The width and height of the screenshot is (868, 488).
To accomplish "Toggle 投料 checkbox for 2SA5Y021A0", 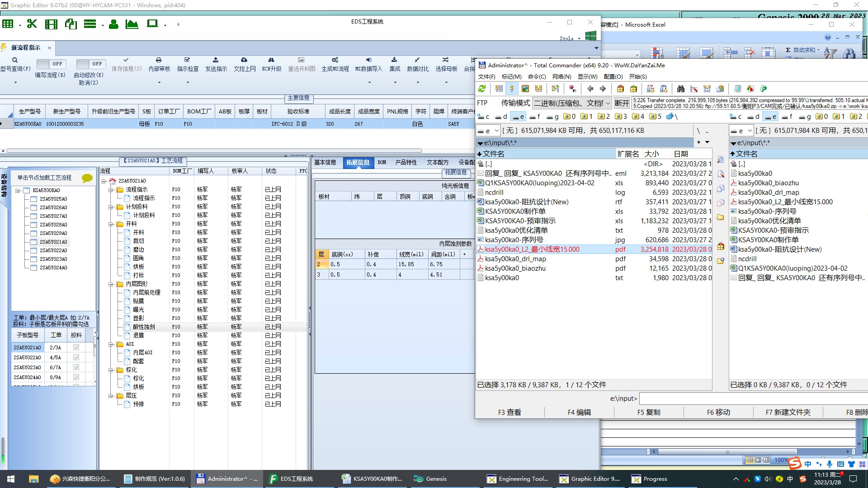I will pyautogui.click(x=76, y=347).
